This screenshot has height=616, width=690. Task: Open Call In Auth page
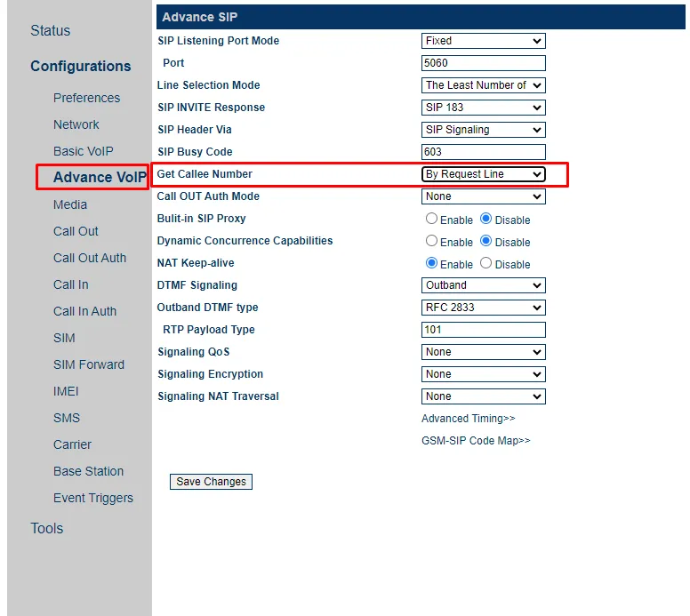85,311
